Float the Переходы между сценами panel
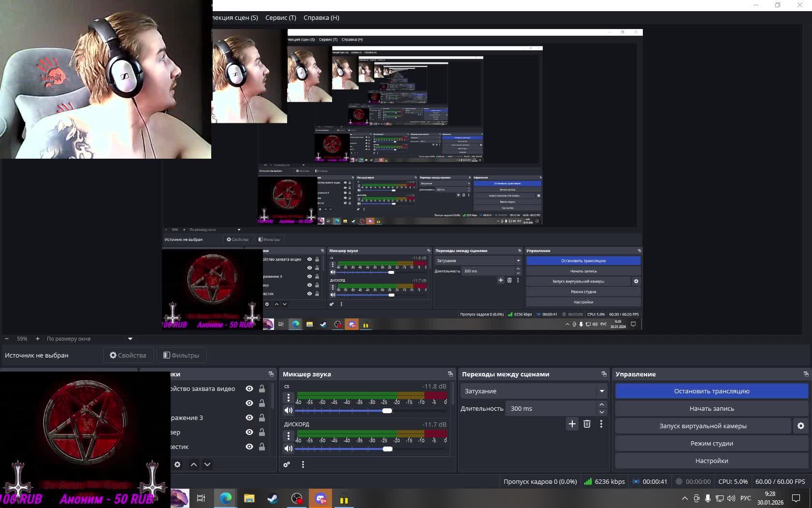The height and width of the screenshot is (508, 812). pos(604,374)
